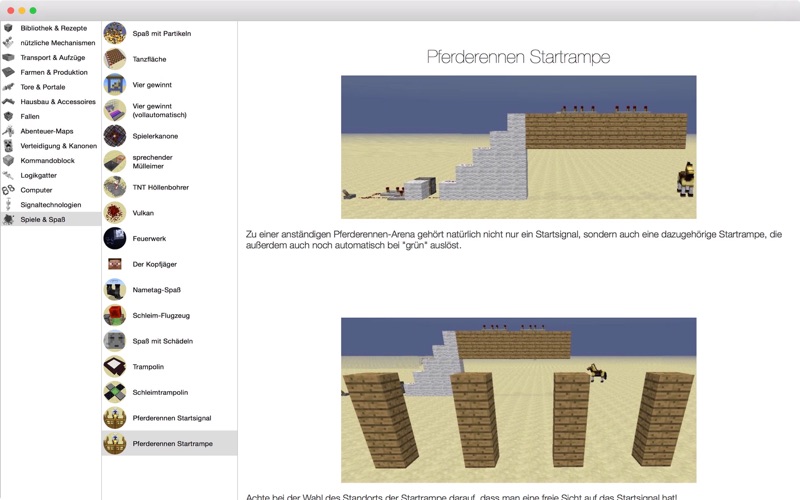This screenshot has width=800, height=500.
Task: Click the Vulkan round icon
Action: [x=115, y=213]
